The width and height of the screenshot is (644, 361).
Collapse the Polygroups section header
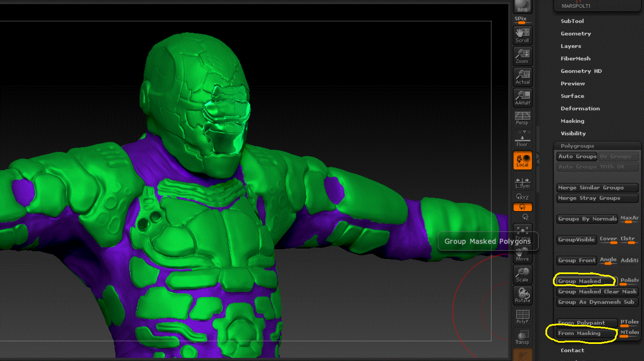point(577,146)
